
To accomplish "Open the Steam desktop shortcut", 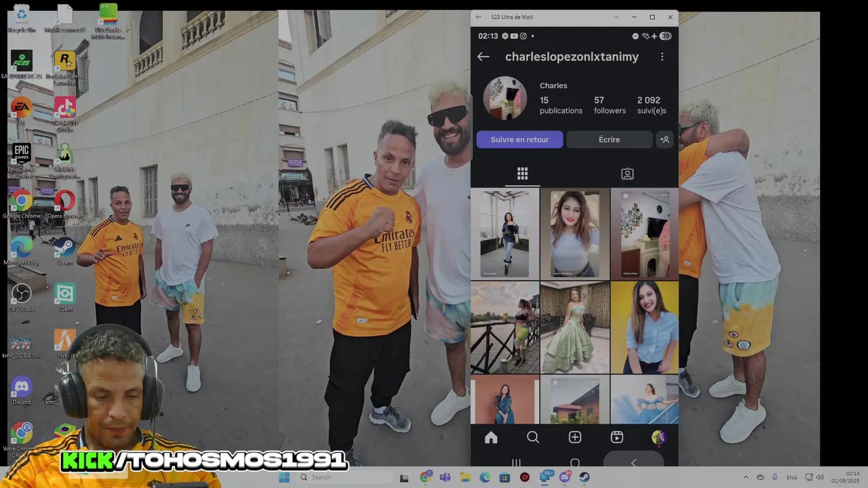I will [x=64, y=251].
